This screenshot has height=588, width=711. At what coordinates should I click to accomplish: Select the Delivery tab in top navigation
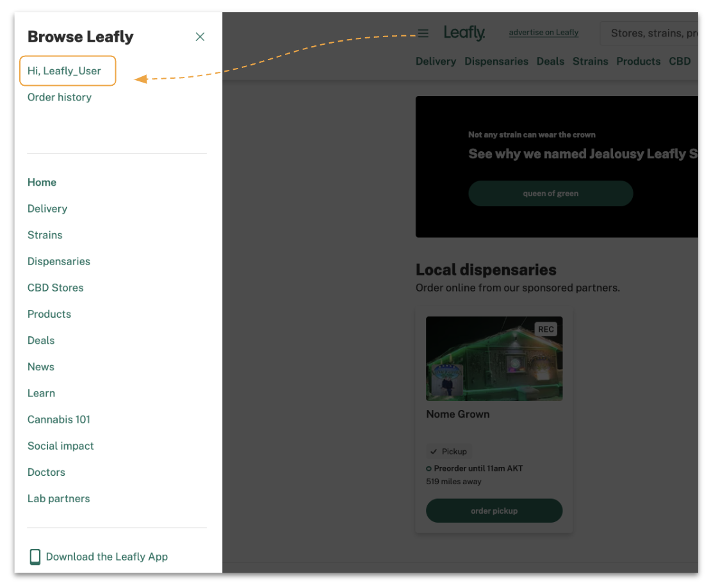(436, 61)
